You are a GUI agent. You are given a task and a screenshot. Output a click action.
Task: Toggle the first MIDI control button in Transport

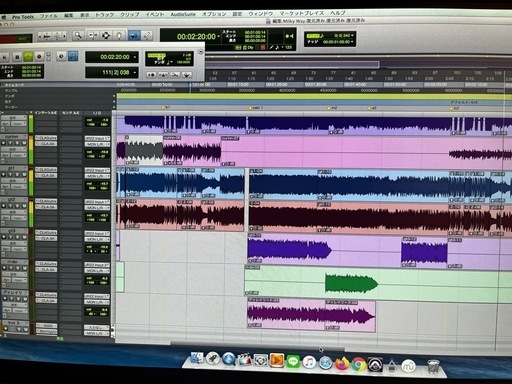(x=151, y=75)
